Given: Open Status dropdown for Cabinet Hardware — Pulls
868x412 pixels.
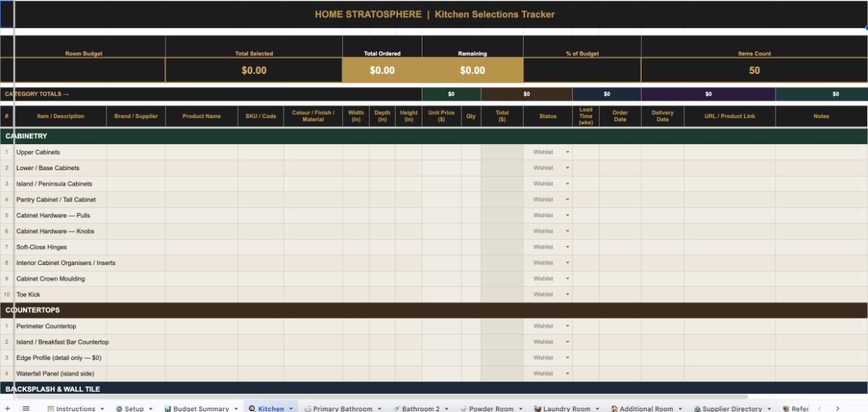Looking at the screenshot, I should (x=567, y=216).
